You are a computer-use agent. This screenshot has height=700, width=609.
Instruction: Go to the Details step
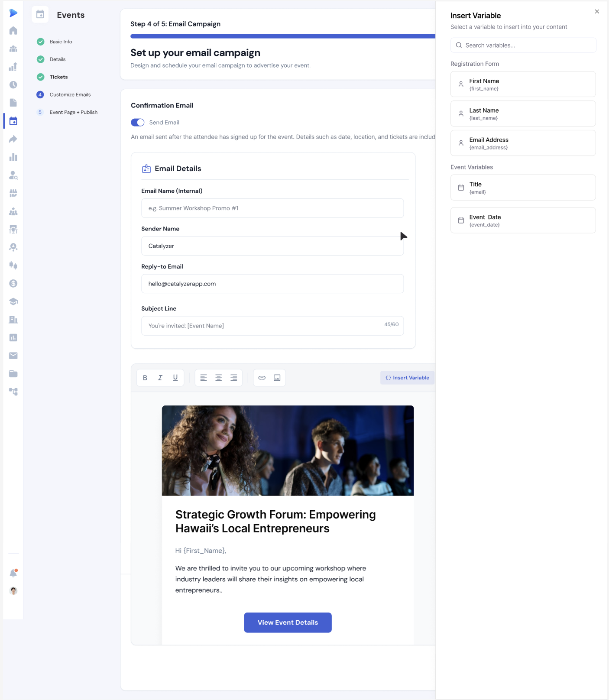[51, 59]
